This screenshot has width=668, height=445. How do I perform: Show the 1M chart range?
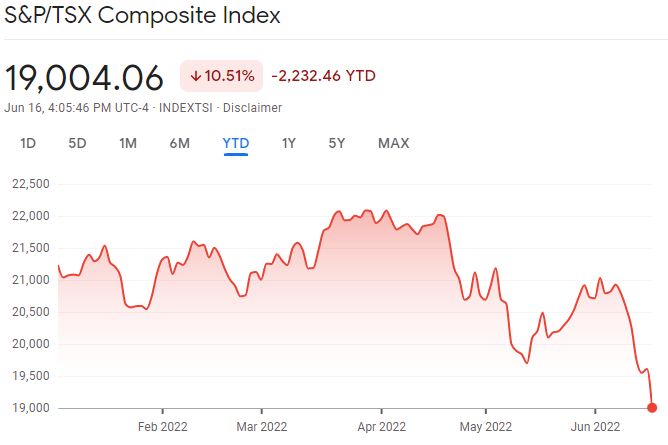point(128,143)
